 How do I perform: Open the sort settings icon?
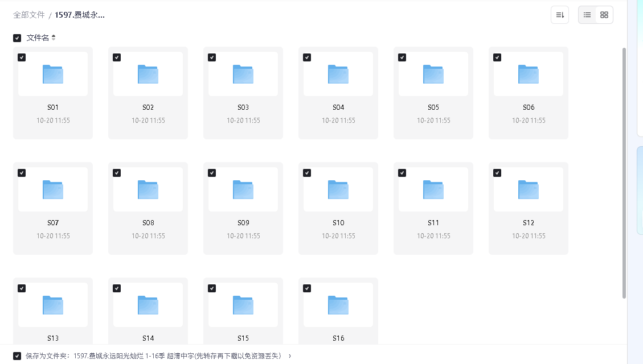coord(559,14)
